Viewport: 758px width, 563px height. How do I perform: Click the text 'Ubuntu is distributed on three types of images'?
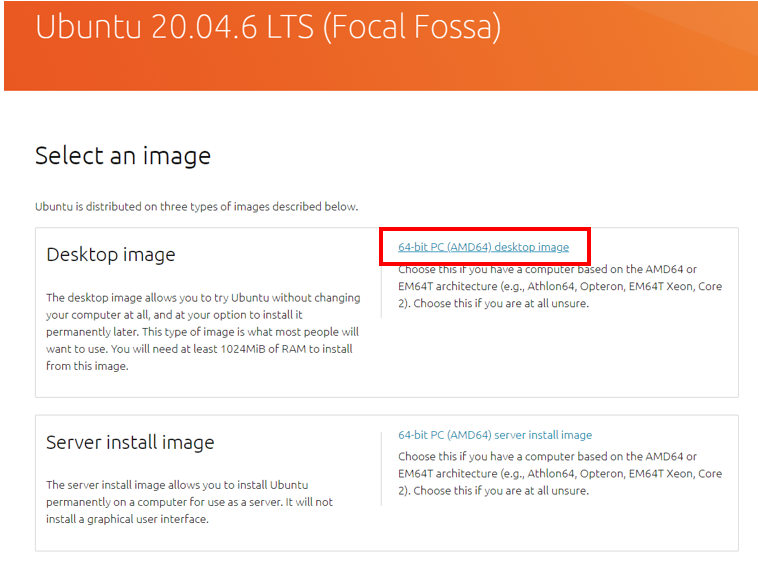[197, 207]
